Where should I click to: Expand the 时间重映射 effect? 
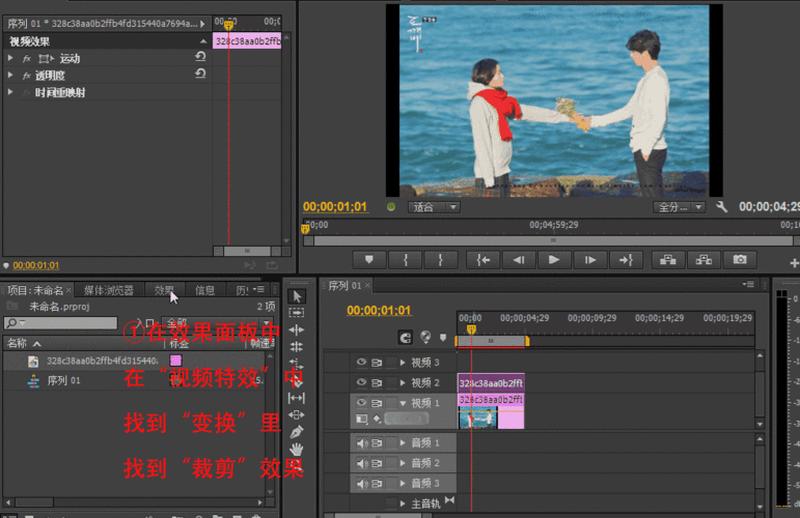(10, 92)
